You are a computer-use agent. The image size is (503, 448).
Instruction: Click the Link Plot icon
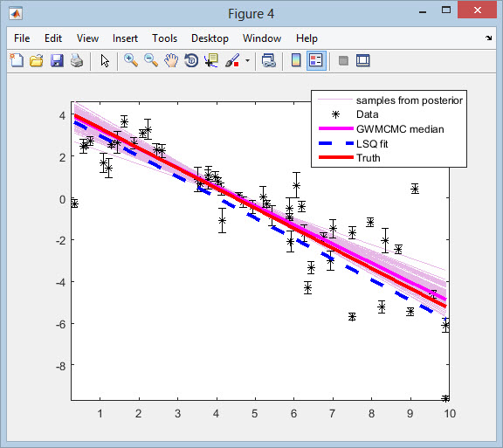coord(268,60)
